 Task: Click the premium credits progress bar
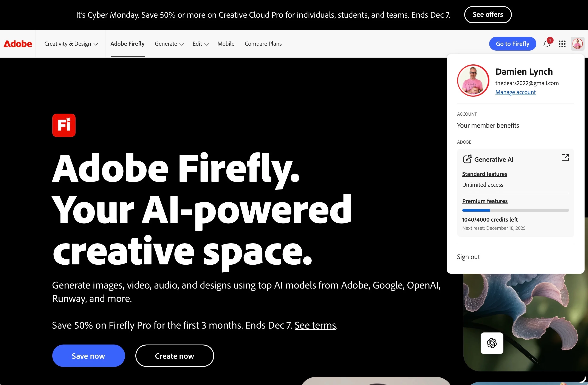515,210
